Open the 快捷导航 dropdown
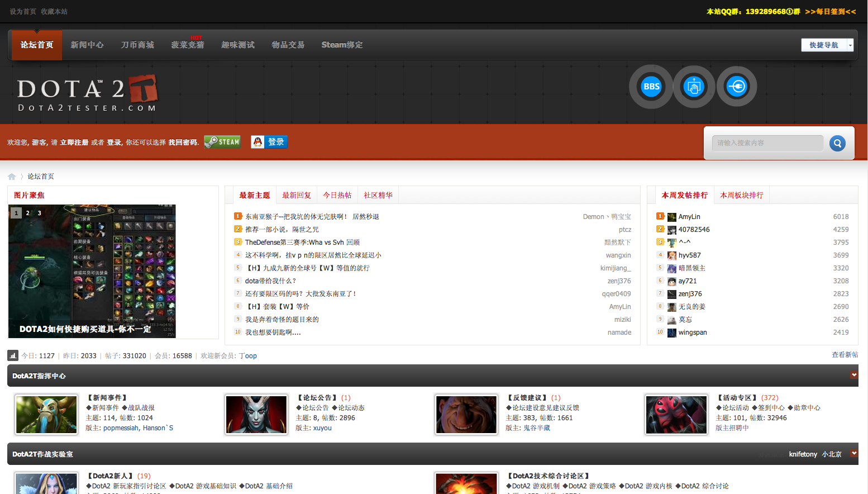 [x=827, y=45]
